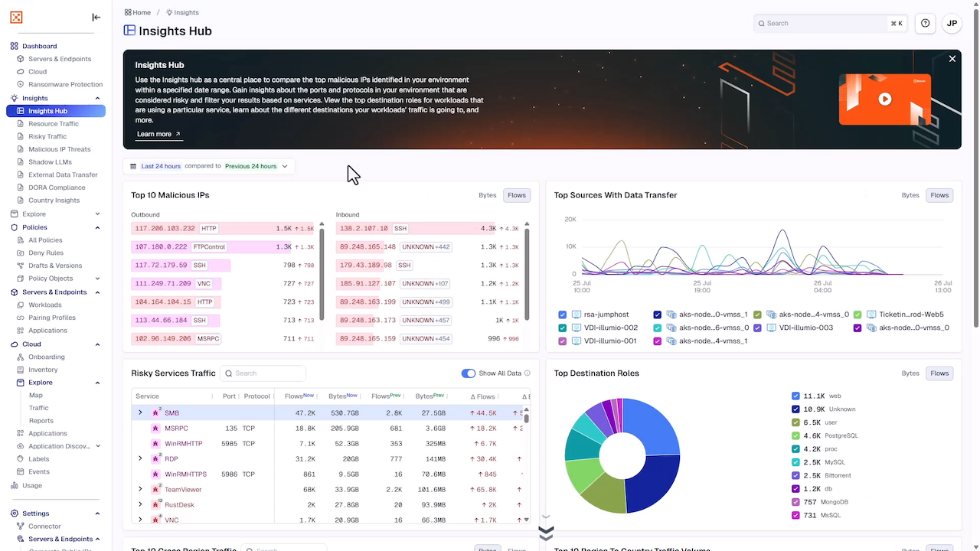Click the Illumio logo icon
Screen dimensions: 980x551
click(17, 17)
